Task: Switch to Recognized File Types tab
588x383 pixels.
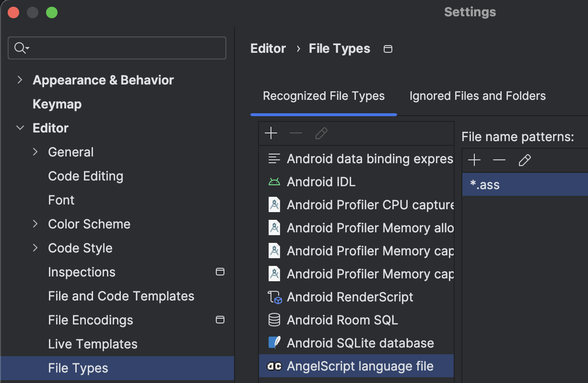Action: click(x=324, y=96)
